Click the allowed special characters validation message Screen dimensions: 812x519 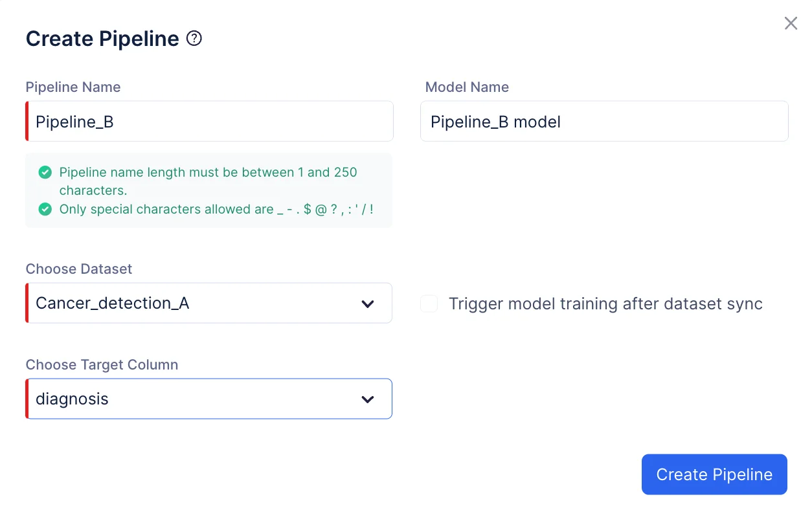pyautogui.click(x=216, y=209)
